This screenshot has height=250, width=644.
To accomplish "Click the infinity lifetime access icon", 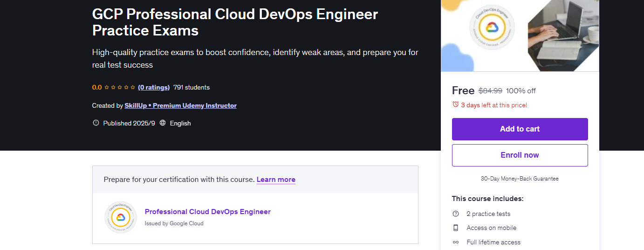I will 456,242.
